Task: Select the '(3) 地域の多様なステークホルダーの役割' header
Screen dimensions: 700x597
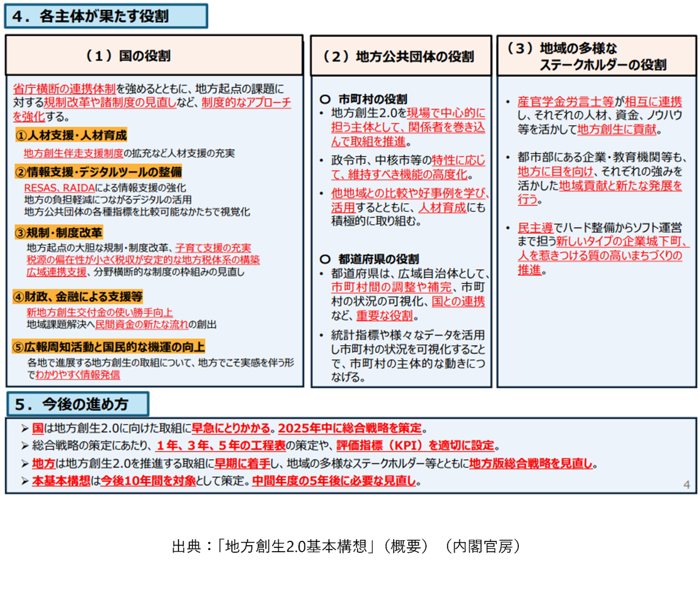Action: click(596, 56)
